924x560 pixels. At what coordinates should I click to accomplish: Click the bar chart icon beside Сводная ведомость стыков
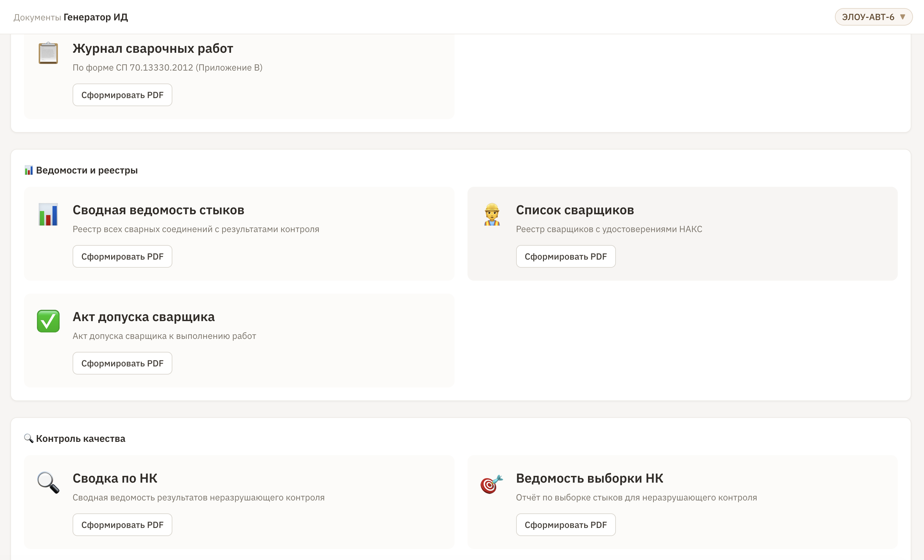point(48,214)
